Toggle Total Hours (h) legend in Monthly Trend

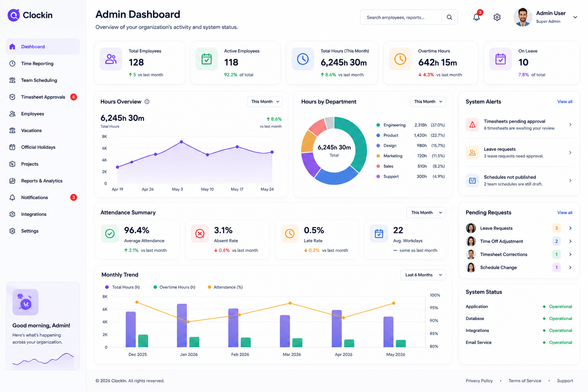[122, 287]
